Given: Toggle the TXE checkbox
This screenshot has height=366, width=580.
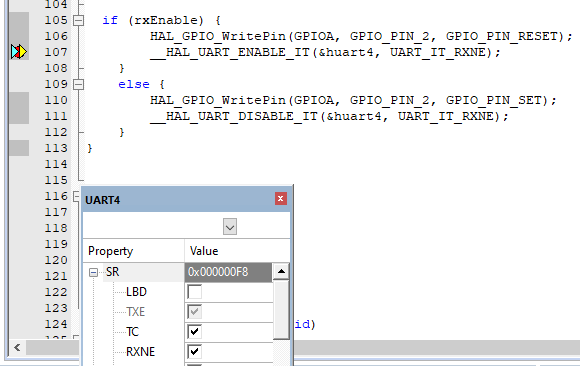Looking at the screenshot, I should point(195,312).
